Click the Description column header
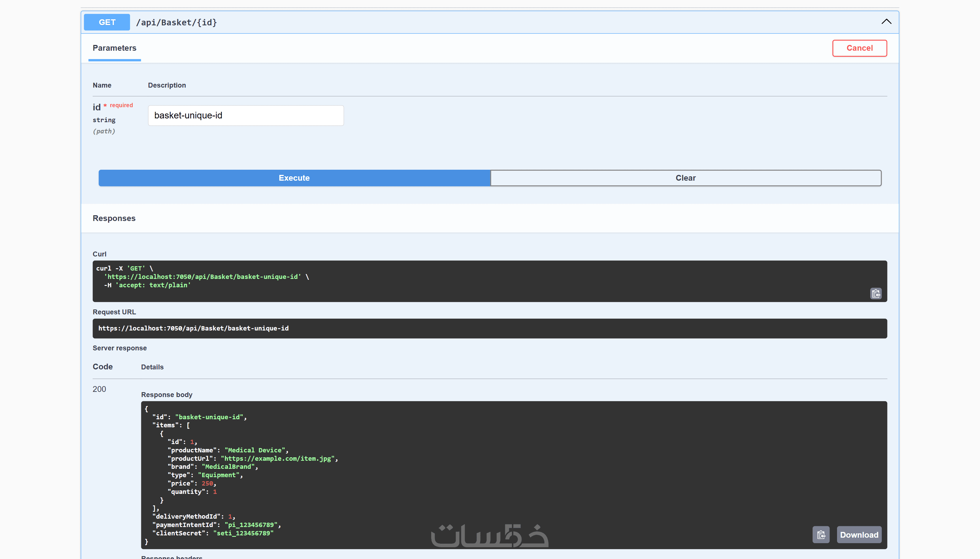The height and width of the screenshot is (559, 980). point(167,85)
